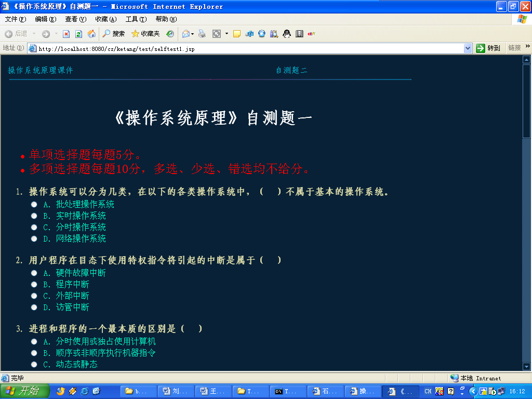
Task: Print the page with the printer icon
Action: [x=202, y=34]
